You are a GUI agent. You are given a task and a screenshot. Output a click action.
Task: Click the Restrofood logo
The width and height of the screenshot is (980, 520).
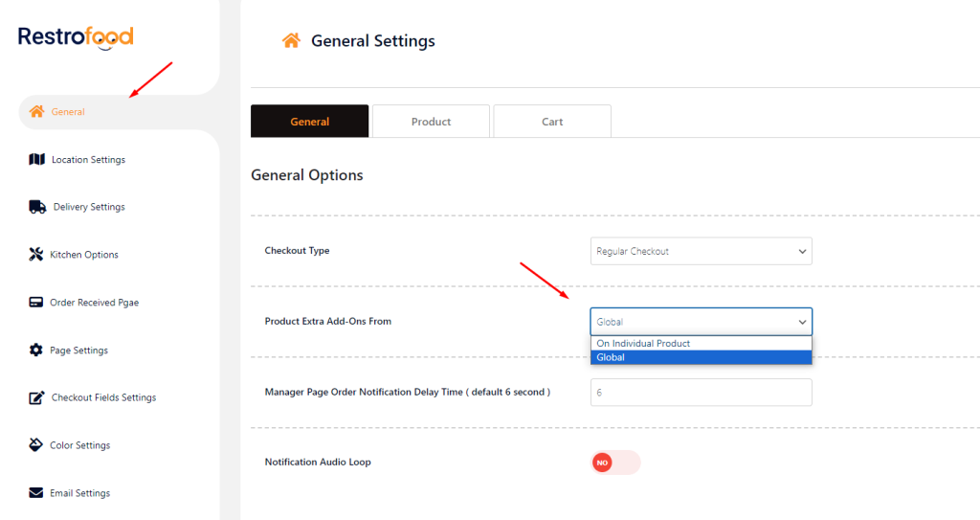pos(76,37)
